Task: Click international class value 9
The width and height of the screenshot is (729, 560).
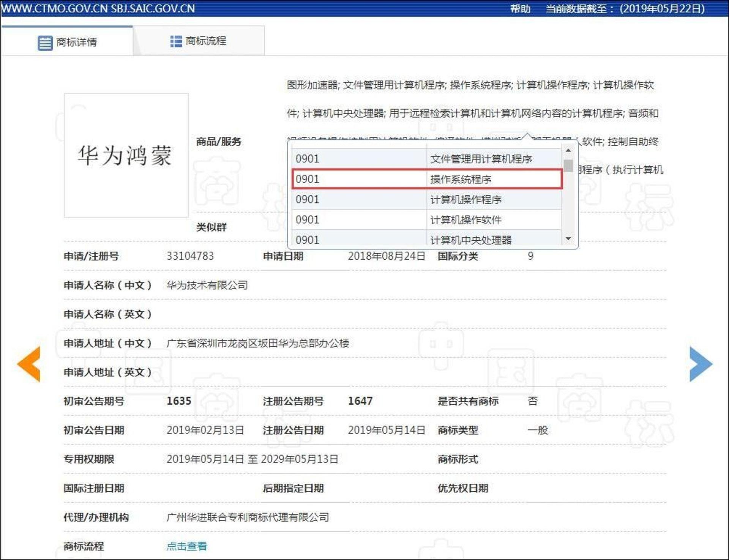Action: pyautogui.click(x=530, y=256)
